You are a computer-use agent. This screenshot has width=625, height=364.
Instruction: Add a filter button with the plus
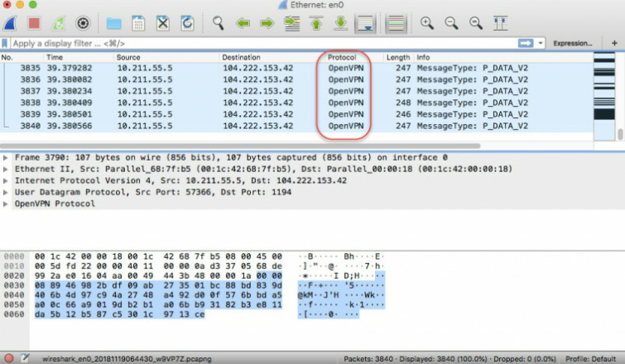click(x=614, y=43)
